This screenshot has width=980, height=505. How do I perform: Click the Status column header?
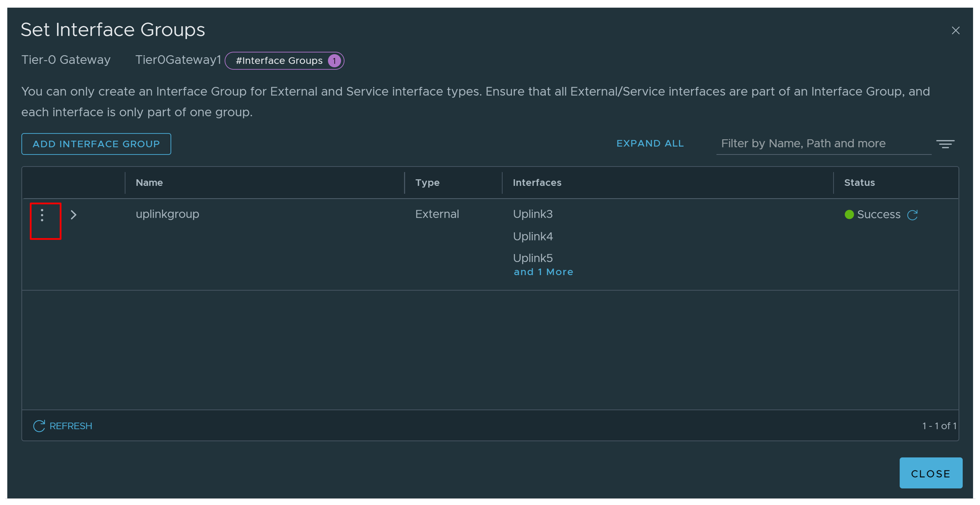tap(859, 183)
